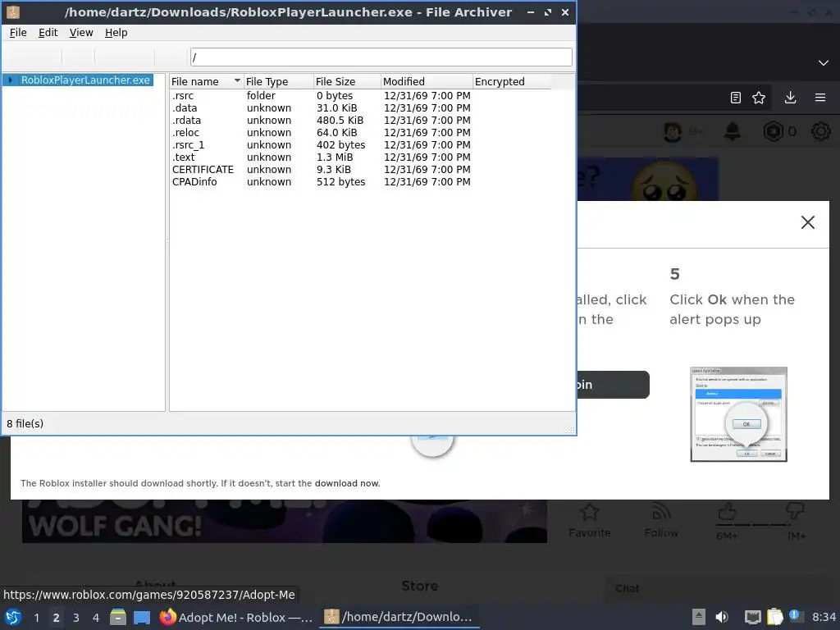
Task: Click the thumbs down dislike icon
Action: (x=795, y=511)
